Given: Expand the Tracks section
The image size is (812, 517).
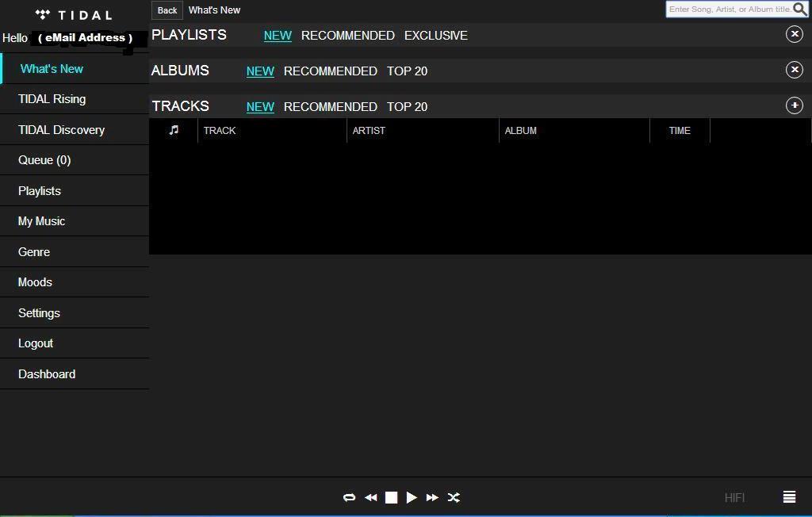Looking at the screenshot, I should pos(795,105).
